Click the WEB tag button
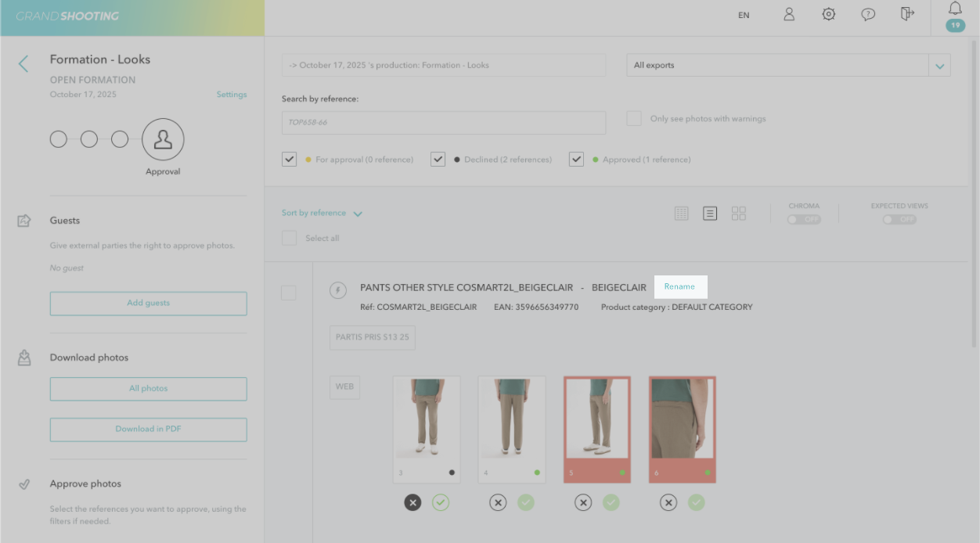 pos(345,387)
